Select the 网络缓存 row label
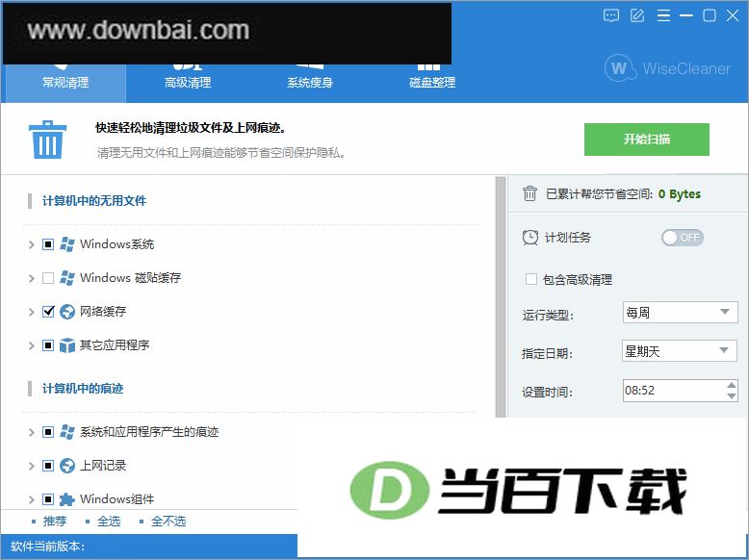 click(x=103, y=312)
